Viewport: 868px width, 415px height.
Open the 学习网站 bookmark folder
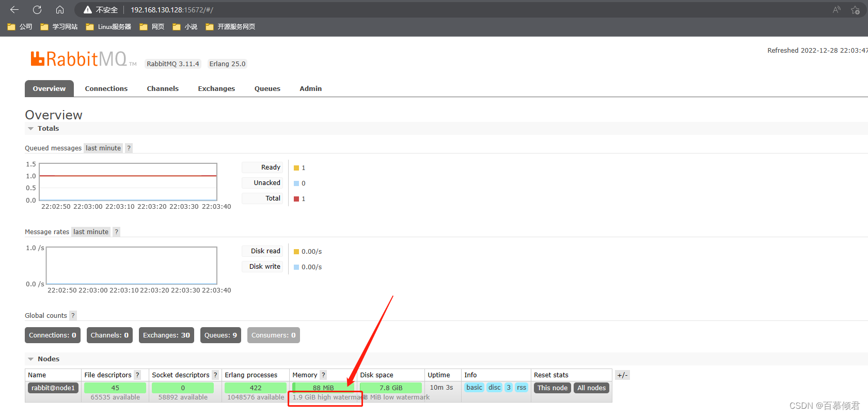click(x=59, y=27)
